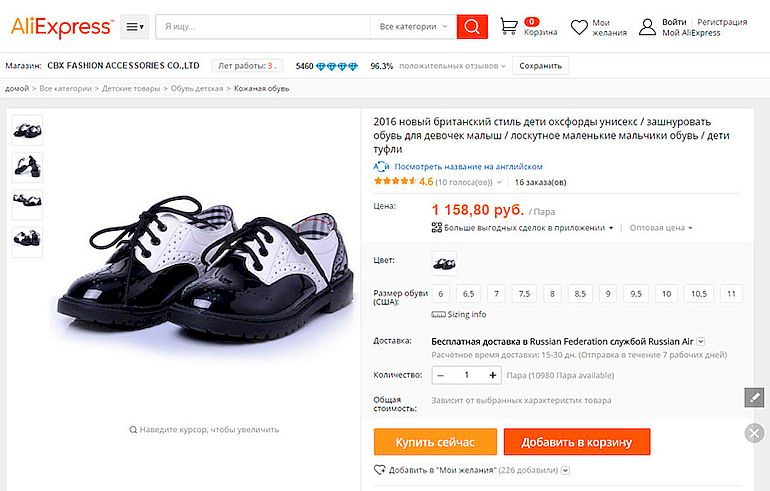Click the Купить сейчас button

(434, 442)
